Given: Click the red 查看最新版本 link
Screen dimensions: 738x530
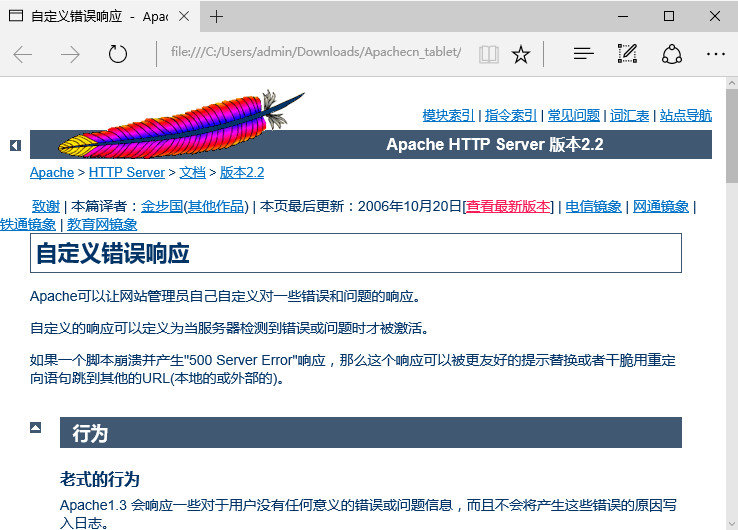Looking at the screenshot, I should [508, 206].
